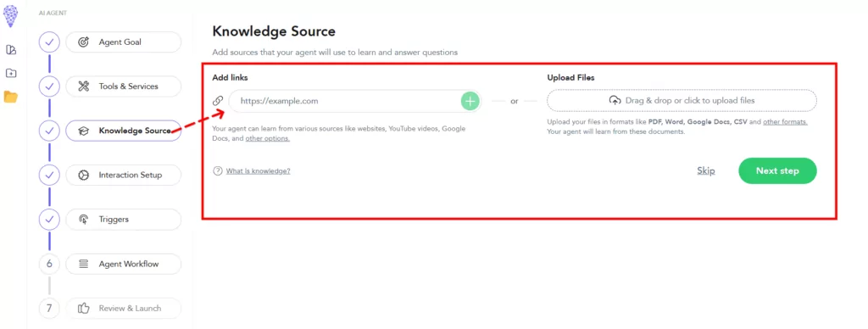The width and height of the screenshot is (868, 329).
Task: Click the question mark help icon
Action: pos(218,170)
